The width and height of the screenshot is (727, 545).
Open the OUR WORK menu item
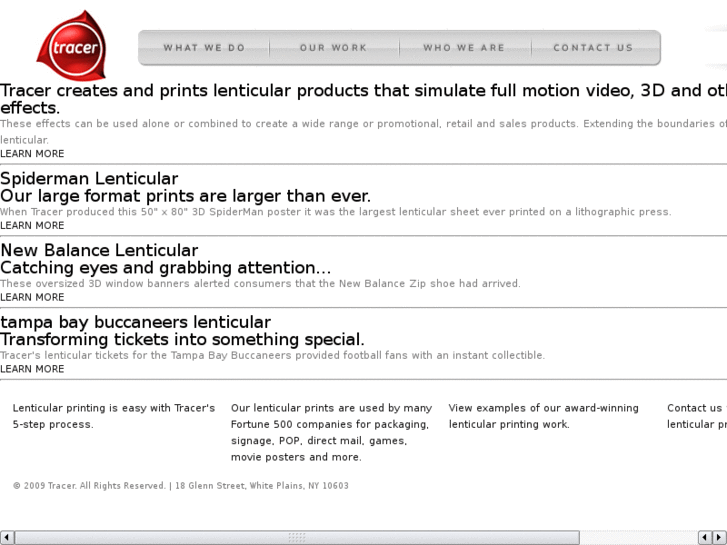[x=334, y=48]
